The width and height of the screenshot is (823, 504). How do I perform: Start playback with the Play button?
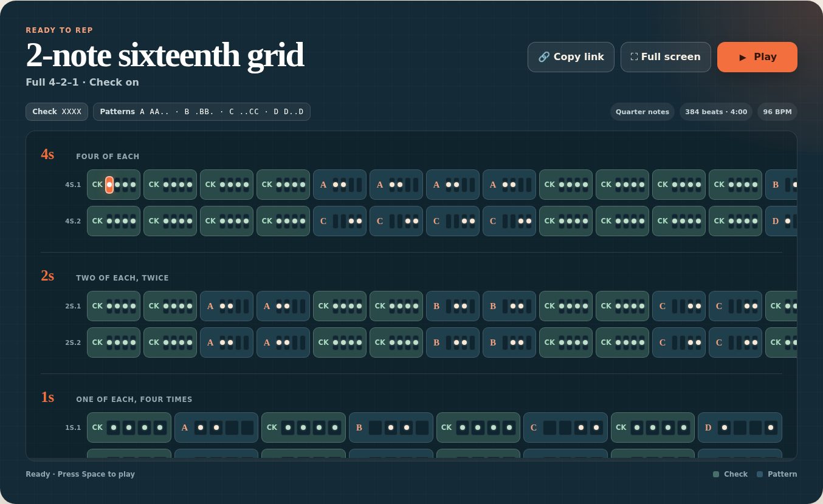(757, 57)
